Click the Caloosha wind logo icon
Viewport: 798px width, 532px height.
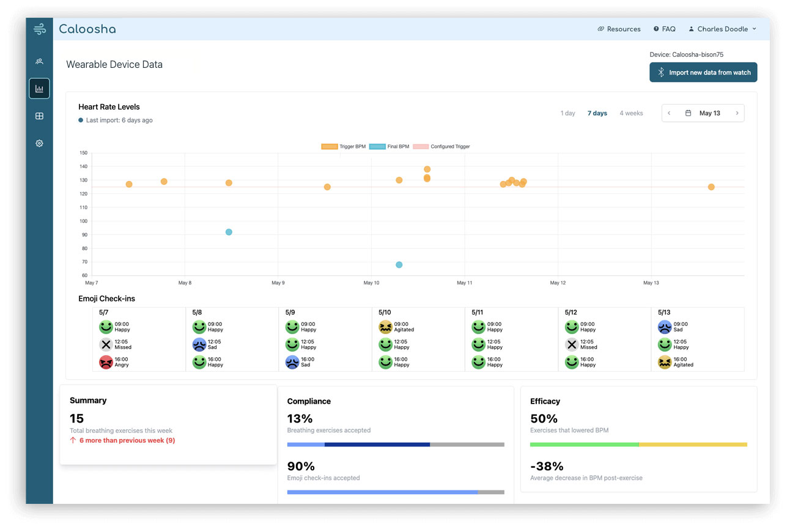coord(39,29)
